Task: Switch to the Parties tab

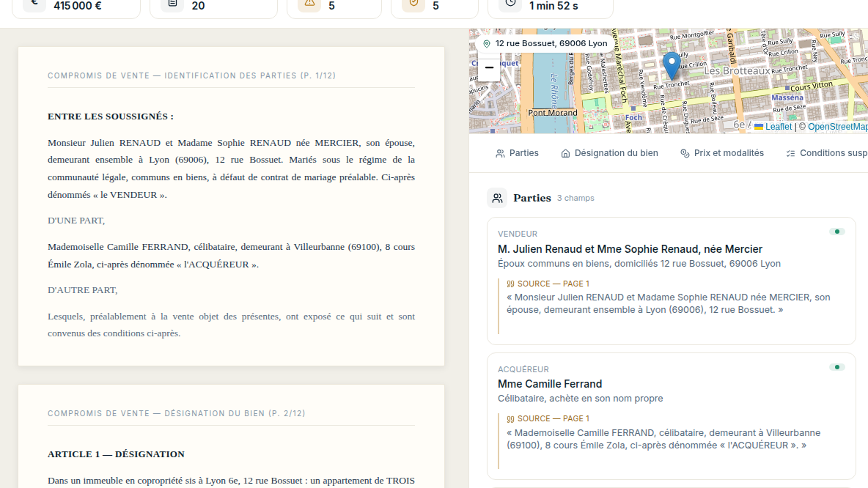Action: [x=517, y=153]
